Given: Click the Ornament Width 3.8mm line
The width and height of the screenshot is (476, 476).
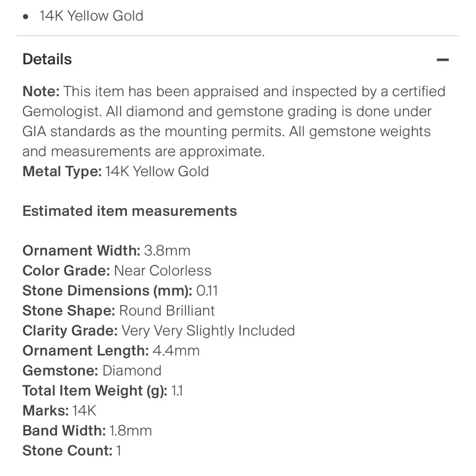Looking at the screenshot, I should click(x=106, y=250).
